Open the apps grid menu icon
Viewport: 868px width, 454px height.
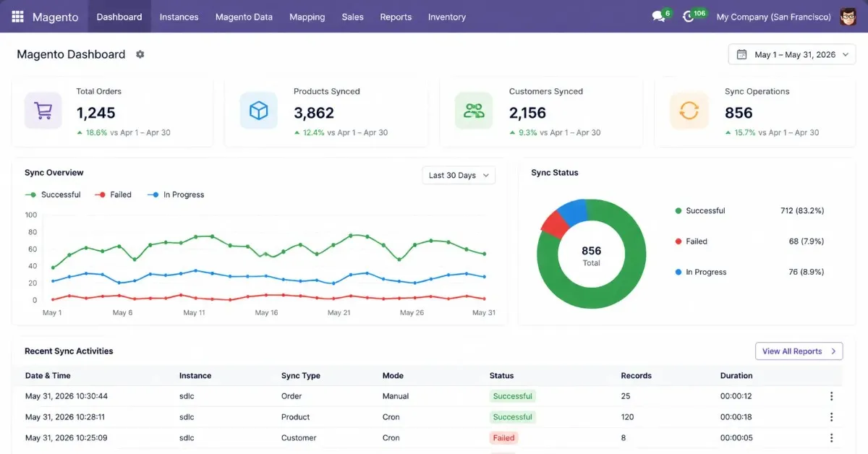[17, 17]
